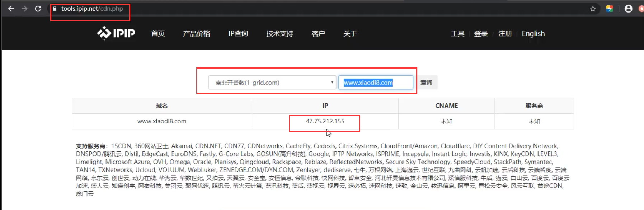Click the address bar URL
This screenshot has height=210, width=644.
92,9
